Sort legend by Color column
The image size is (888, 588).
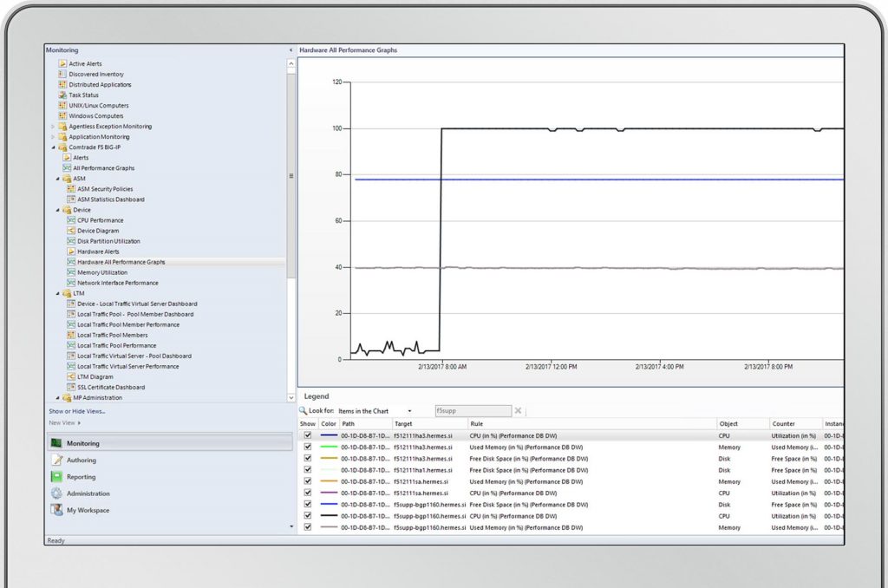tap(329, 424)
